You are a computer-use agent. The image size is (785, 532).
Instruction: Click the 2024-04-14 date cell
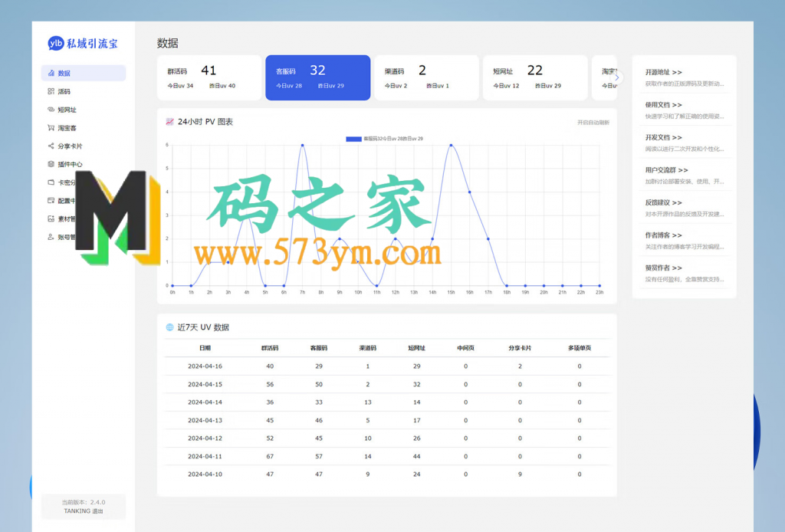pos(205,402)
